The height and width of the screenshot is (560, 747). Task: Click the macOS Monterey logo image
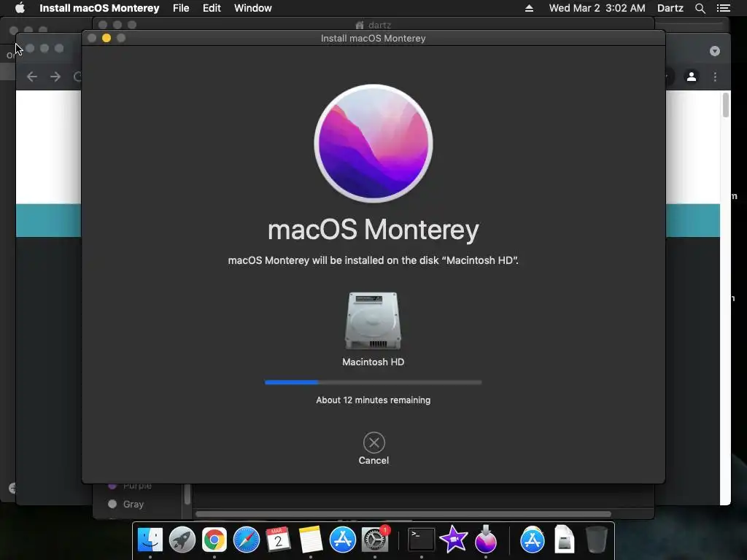(373, 144)
